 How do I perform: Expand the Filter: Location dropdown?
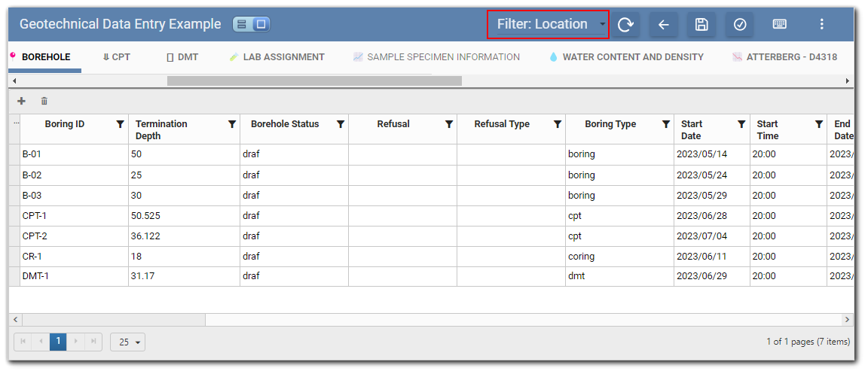549,24
